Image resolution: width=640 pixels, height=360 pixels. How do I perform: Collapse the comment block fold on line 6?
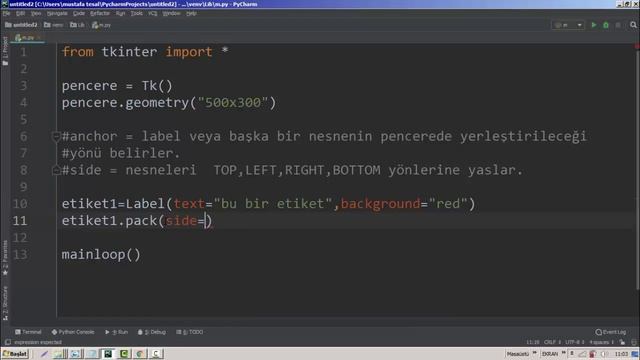pos(56,136)
